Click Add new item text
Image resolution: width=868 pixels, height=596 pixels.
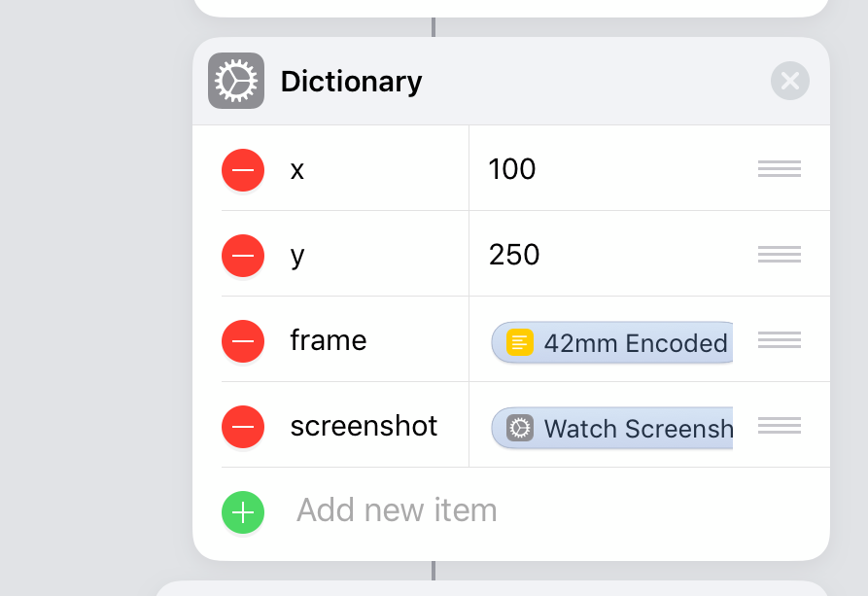point(397,510)
